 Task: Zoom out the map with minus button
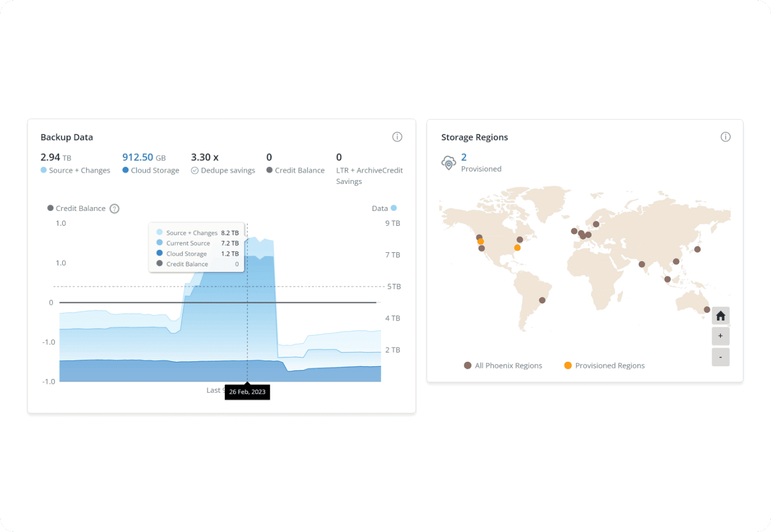pyautogui.click(x=720, y=357)
